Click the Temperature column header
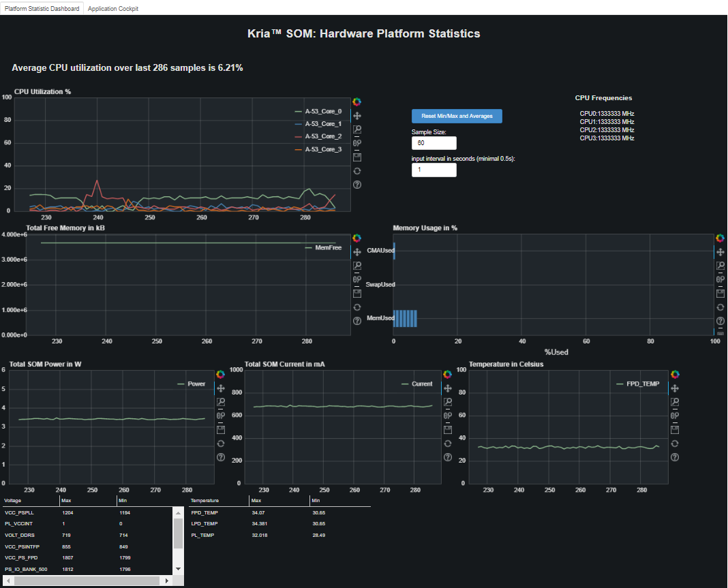 219,501
